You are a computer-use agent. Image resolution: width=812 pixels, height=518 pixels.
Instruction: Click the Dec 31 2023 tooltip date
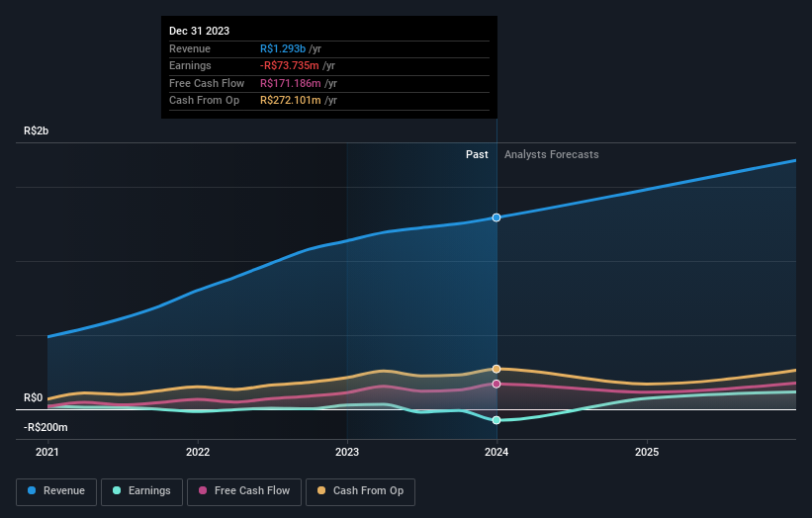[200, 31]
